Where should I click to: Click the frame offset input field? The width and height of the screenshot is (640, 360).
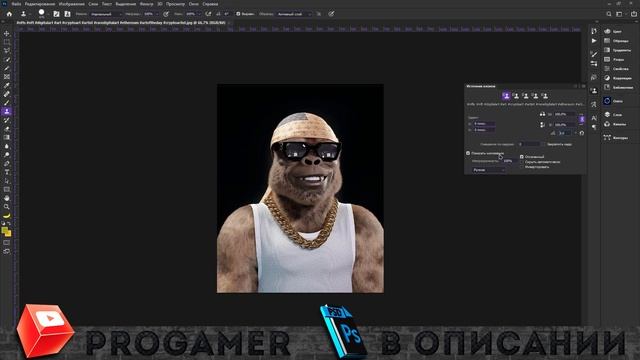(x=529, y=144)
